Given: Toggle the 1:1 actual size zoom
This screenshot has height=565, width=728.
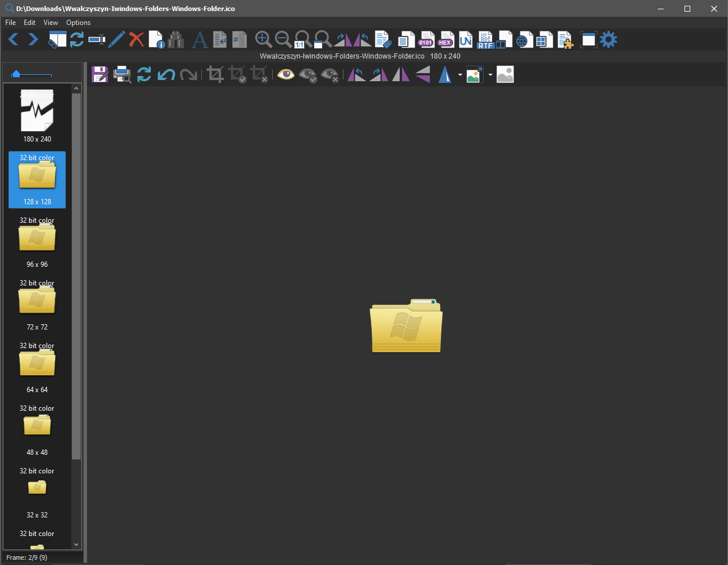Looking at the screenshot, I should (x=302, y=39).
